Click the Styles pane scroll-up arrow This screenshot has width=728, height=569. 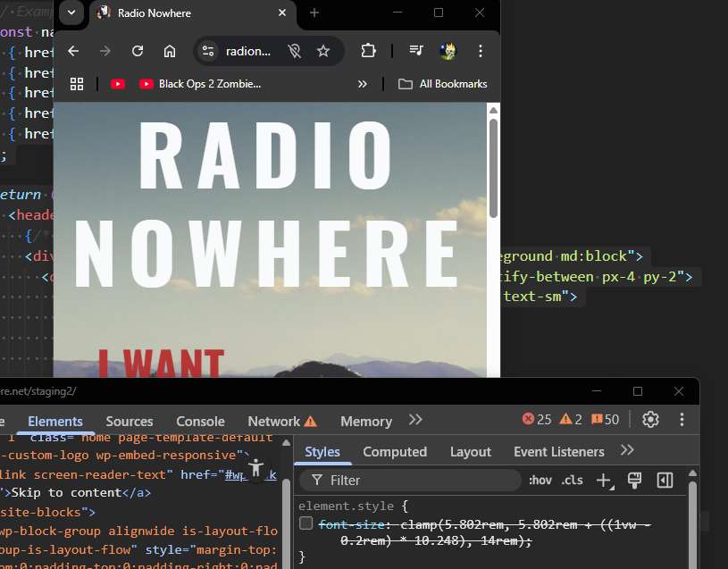coord(692,473)
